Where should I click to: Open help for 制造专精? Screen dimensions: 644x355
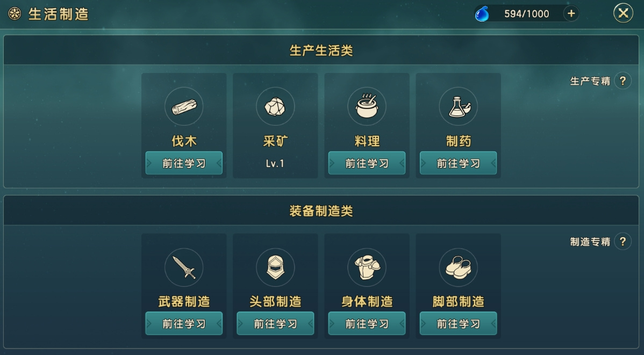[x=622, y=241]
